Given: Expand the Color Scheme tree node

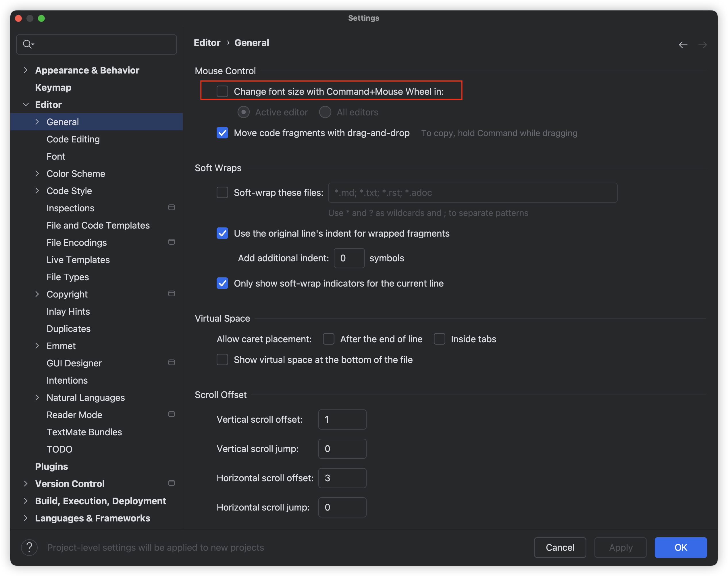Looking at the screenshot, I should tap(37, 174).
